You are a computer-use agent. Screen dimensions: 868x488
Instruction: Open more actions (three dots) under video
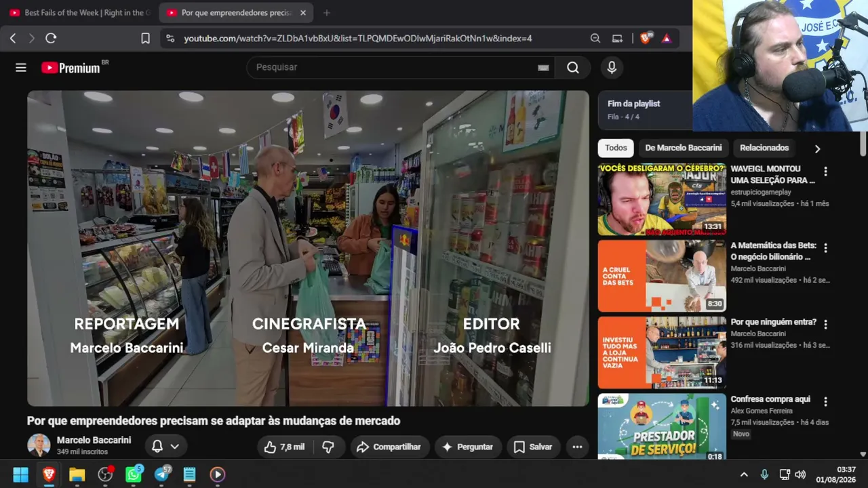tap(577, 447)
